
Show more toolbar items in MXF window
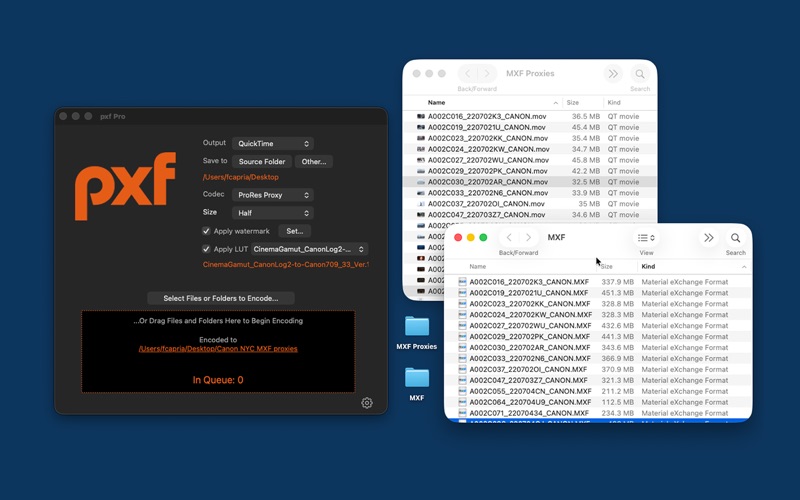click(709, 238)
